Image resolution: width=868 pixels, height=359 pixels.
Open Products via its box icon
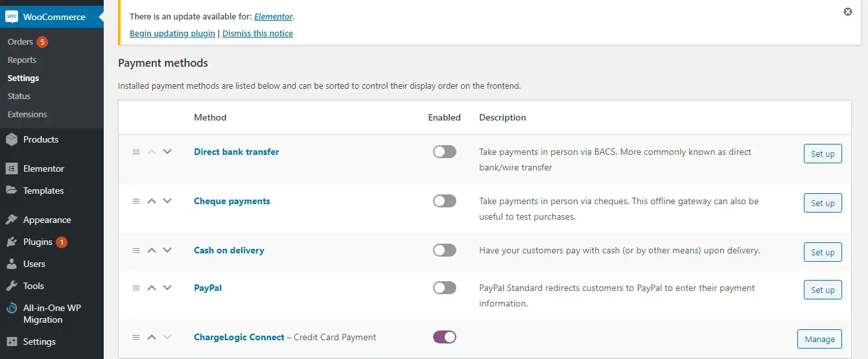(x=11, y=139)
